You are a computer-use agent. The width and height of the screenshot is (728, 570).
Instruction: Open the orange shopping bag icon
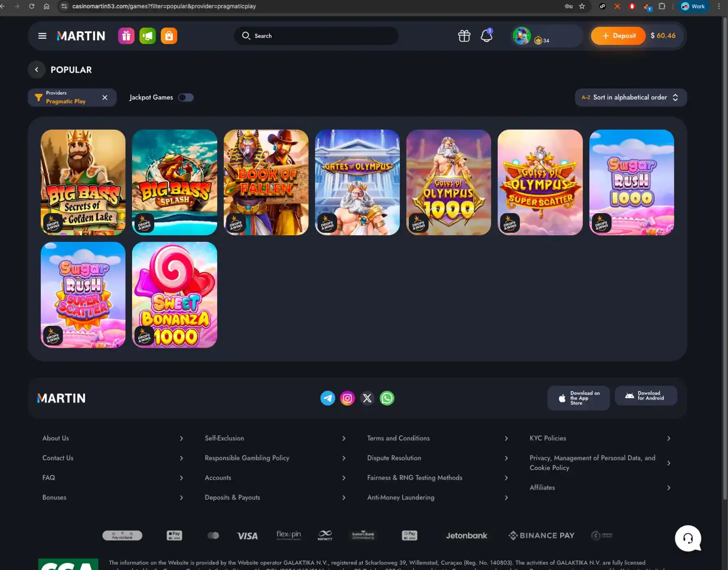pyautogui.click(x=169, y=36)
